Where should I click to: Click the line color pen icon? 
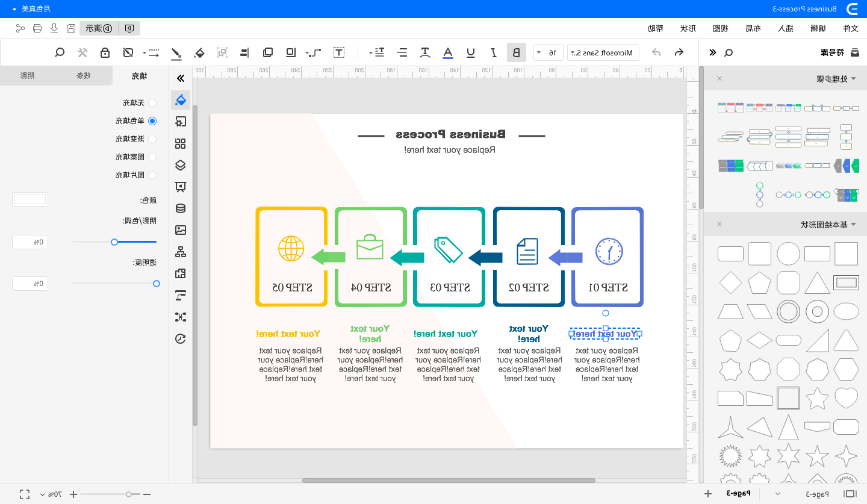pyautogui.click(x=176, y=53)
